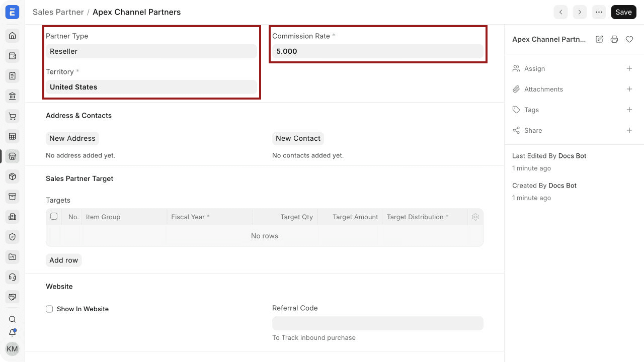Check select-all box in Targets table
Image resolution: width=644 pixels, height=362 pixels.
54,217
